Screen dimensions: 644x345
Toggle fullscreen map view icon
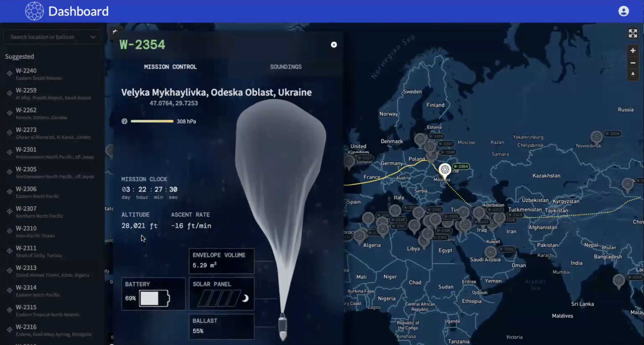click(633, 33)
